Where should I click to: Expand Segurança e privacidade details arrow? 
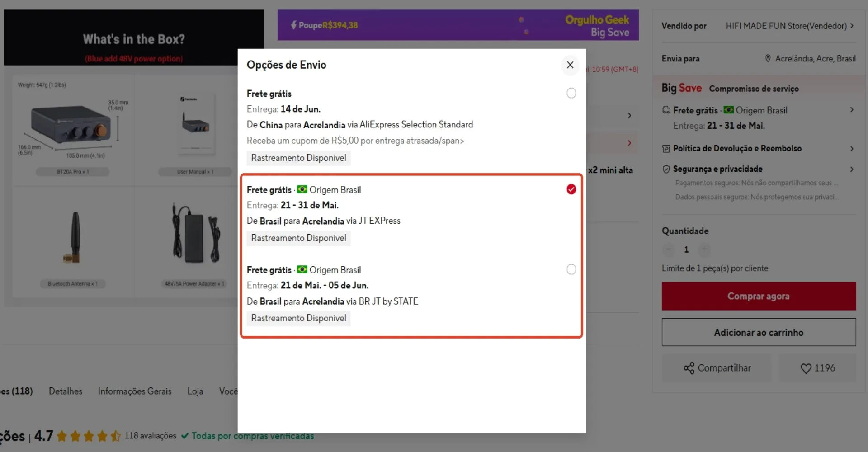coord(852,169)
